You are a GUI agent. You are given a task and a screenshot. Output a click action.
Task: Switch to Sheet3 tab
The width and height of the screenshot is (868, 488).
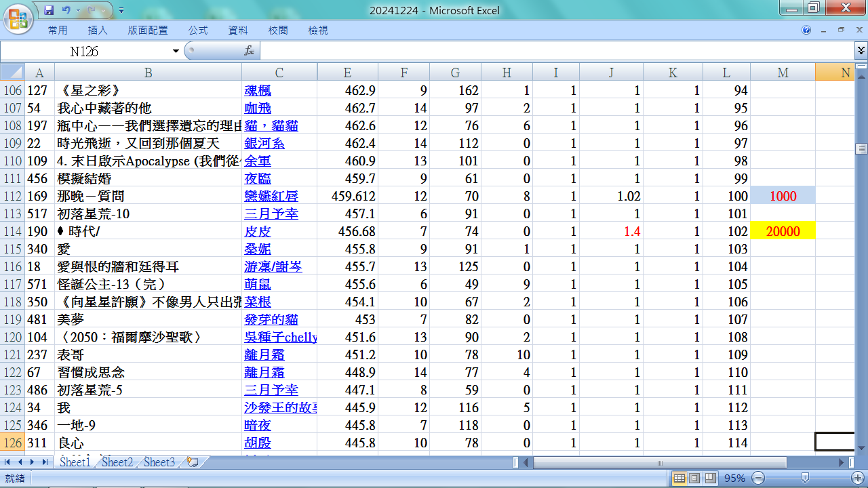point(159,462)
